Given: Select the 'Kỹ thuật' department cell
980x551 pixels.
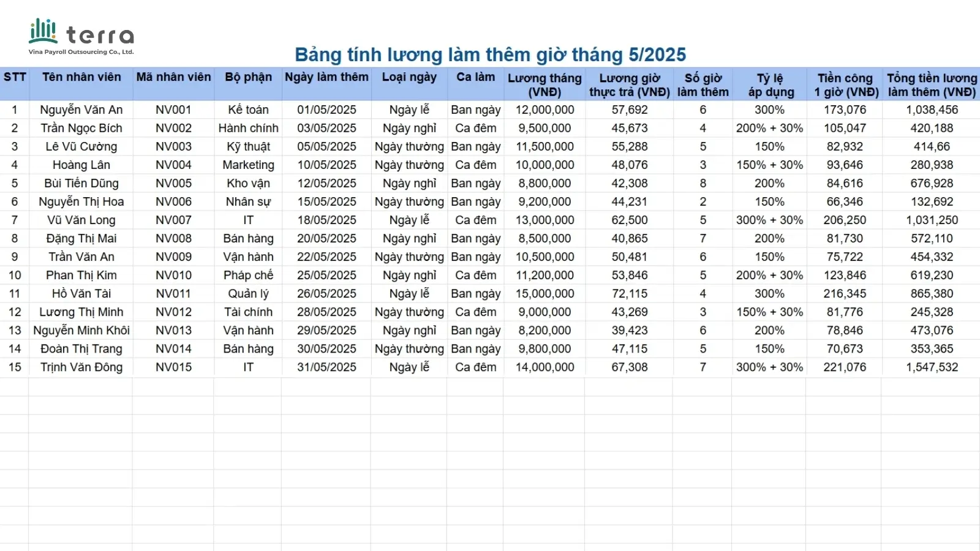Looking at the screenshot, I should pos(248,146).
